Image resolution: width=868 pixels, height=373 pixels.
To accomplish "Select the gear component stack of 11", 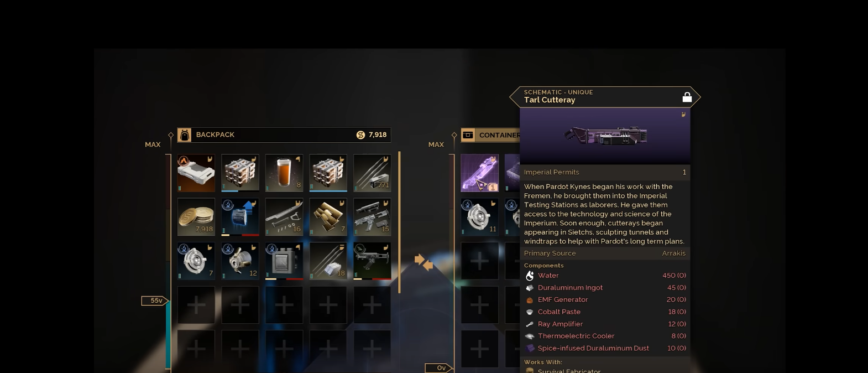I will 479,217.
